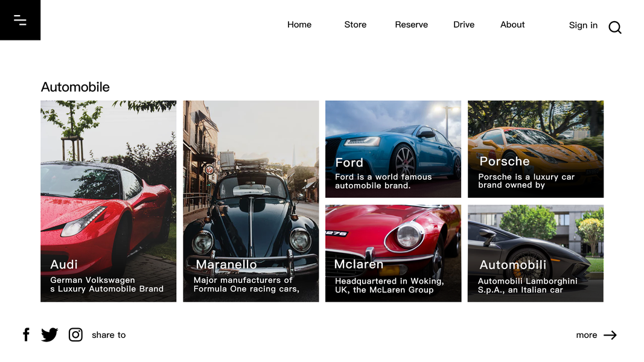Click the right arrow next to more
The width and height of the screenshot is (644, 362).
pos(610,335)
